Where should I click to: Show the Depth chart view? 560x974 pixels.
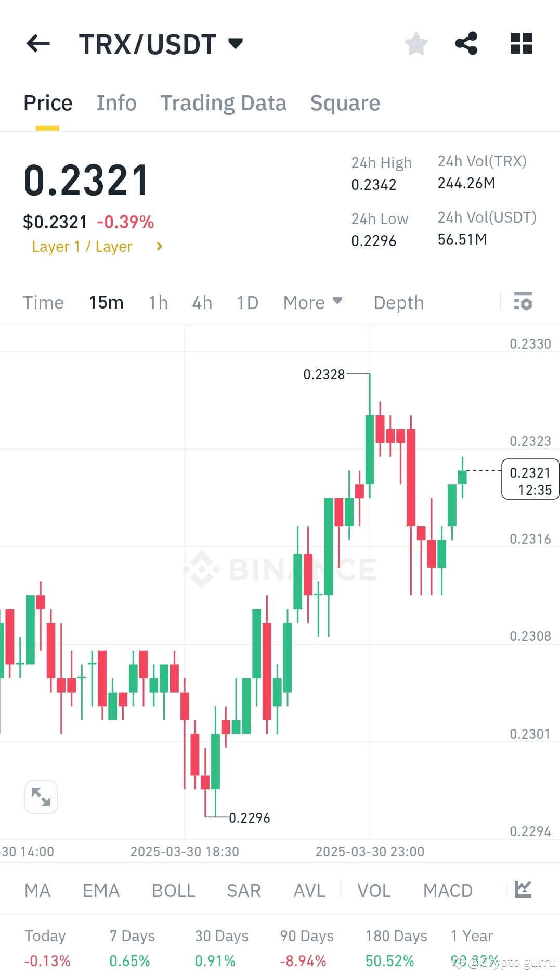click(x=398, y=302)
